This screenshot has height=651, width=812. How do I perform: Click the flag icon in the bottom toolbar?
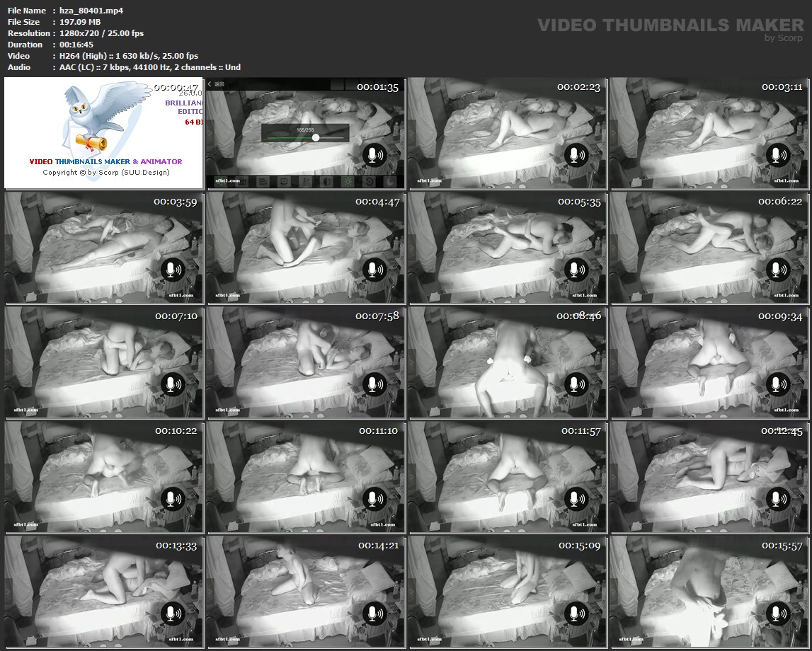point(305,181)
